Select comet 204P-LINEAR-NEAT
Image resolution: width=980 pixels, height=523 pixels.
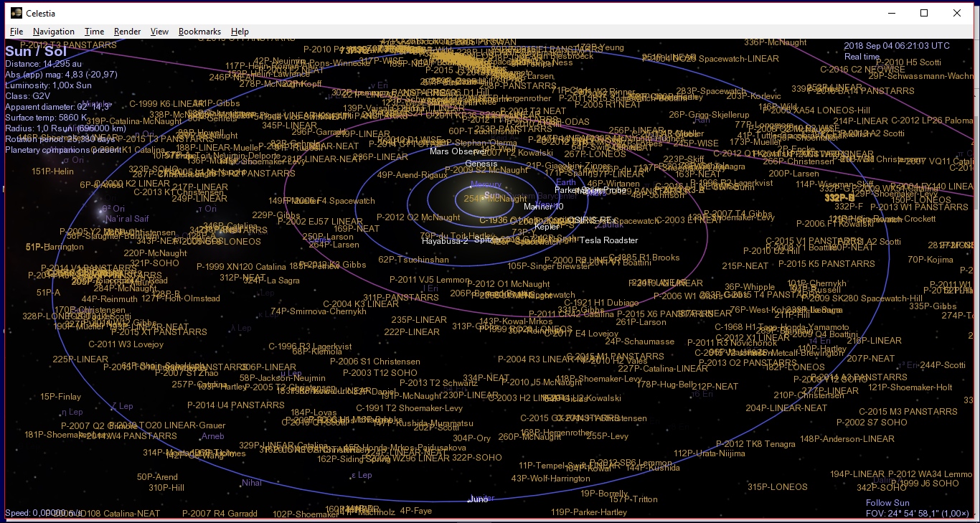coord(787,408)
